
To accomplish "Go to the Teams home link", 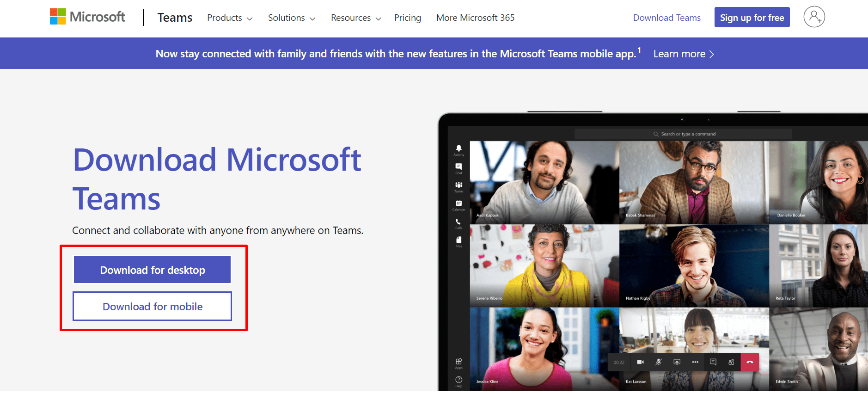I will [175, 18].
